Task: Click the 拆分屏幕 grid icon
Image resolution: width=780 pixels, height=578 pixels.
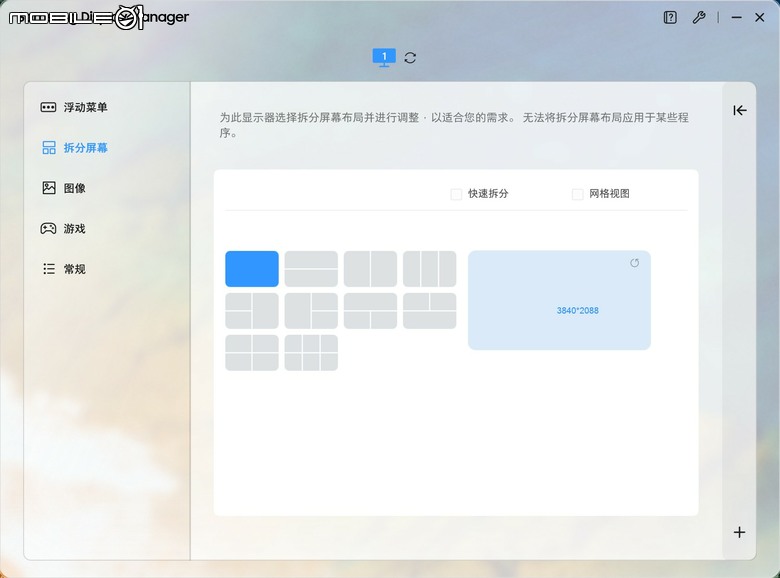Action: [x=49, y=148]
